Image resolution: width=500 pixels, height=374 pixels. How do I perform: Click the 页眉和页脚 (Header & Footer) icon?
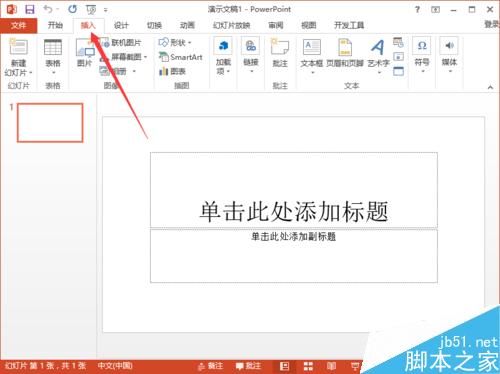coord(345,47)
